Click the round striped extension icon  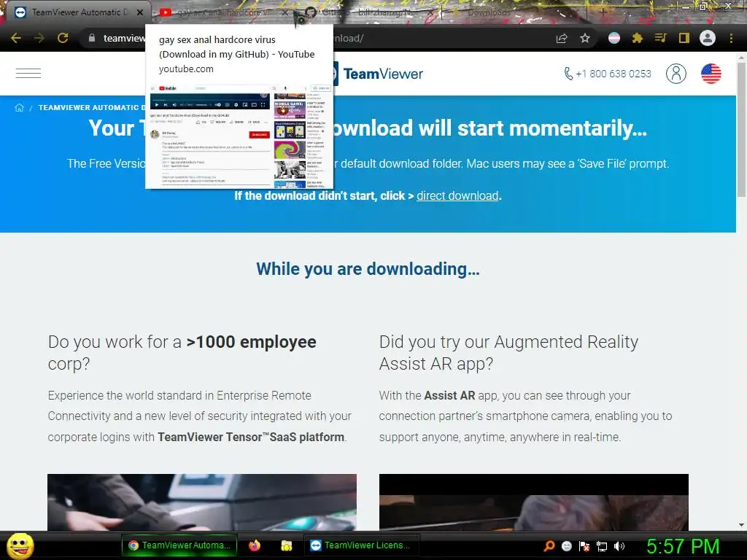tap(614, 38)
